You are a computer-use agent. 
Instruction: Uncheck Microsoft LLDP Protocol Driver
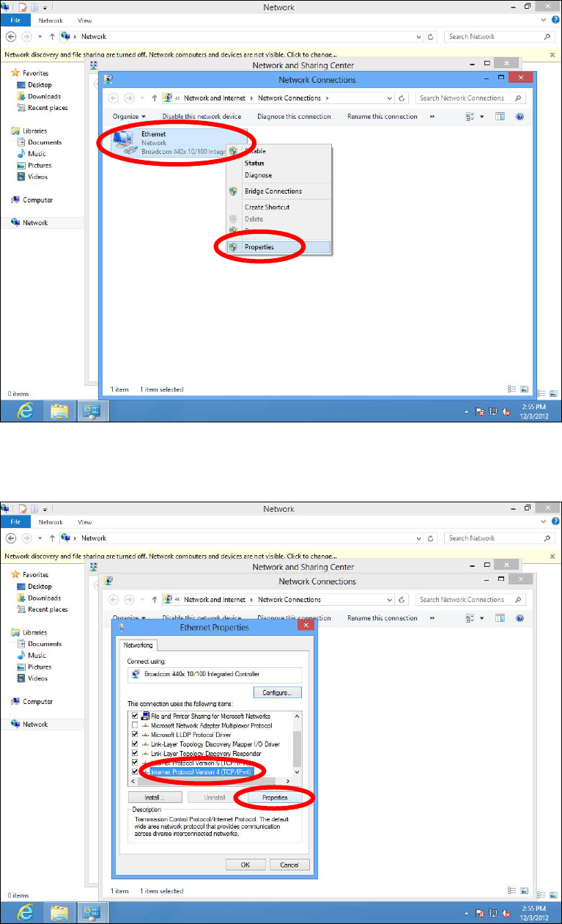134,734
